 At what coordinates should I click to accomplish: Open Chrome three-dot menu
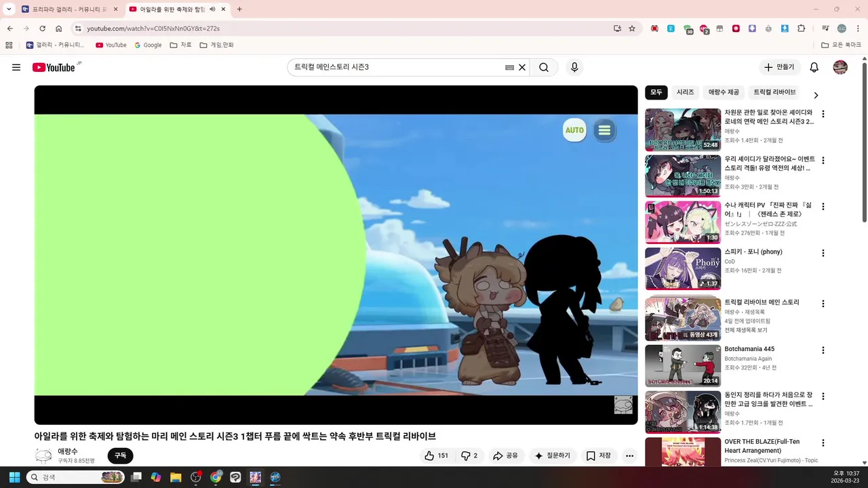coord(858,28)
